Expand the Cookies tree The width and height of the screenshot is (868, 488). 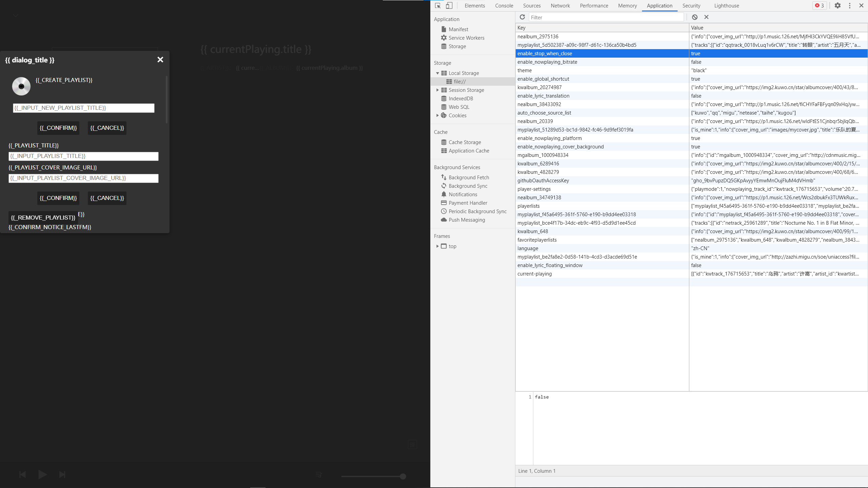pyautogui.click(x=437, y=116)
